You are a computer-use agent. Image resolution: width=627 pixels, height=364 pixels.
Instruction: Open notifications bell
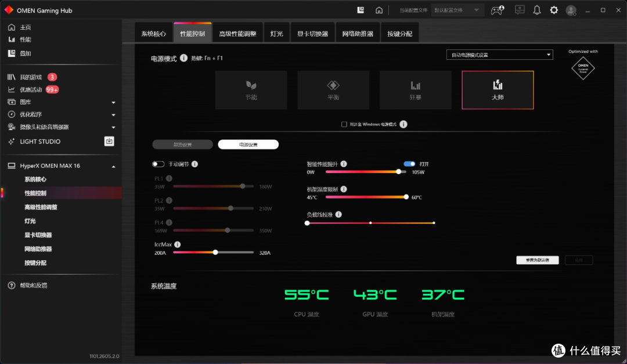[537, 10]
